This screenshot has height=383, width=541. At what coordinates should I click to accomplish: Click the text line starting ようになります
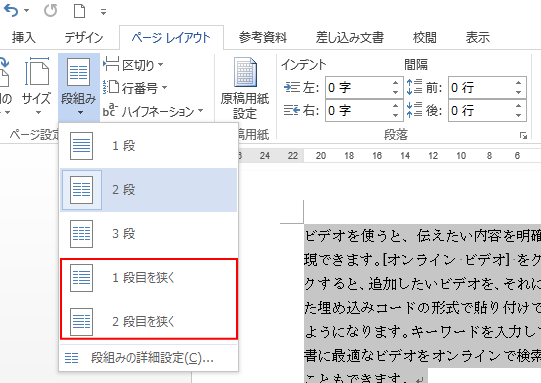(x=423, y=332)
